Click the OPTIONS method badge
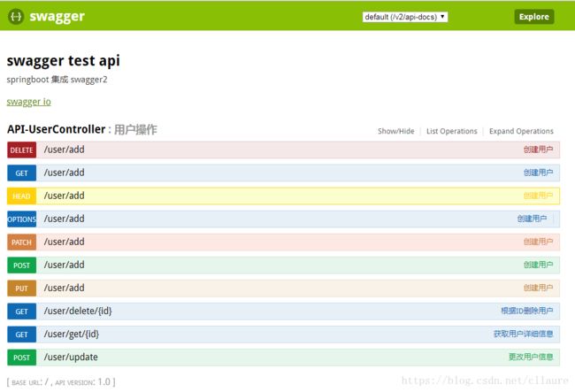Viewport: 575px width, 392px height. [x=21, y=219]
